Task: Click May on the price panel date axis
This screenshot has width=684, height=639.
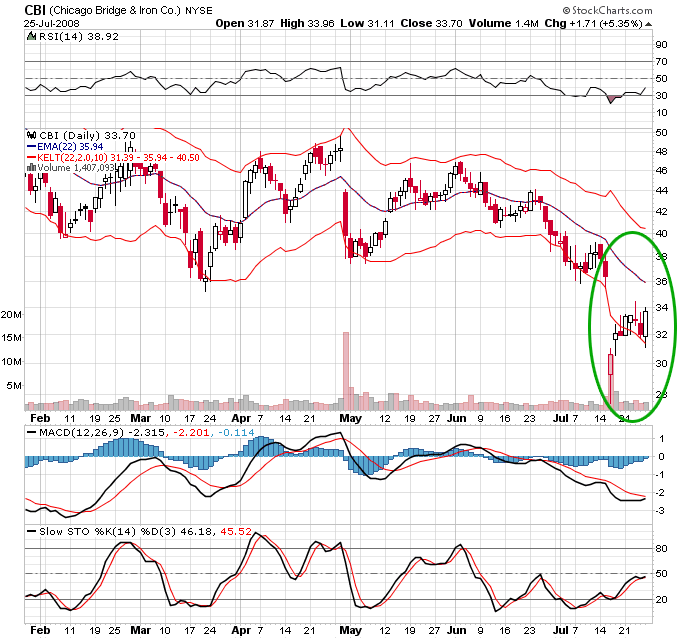Action: (x=351, y=418)
